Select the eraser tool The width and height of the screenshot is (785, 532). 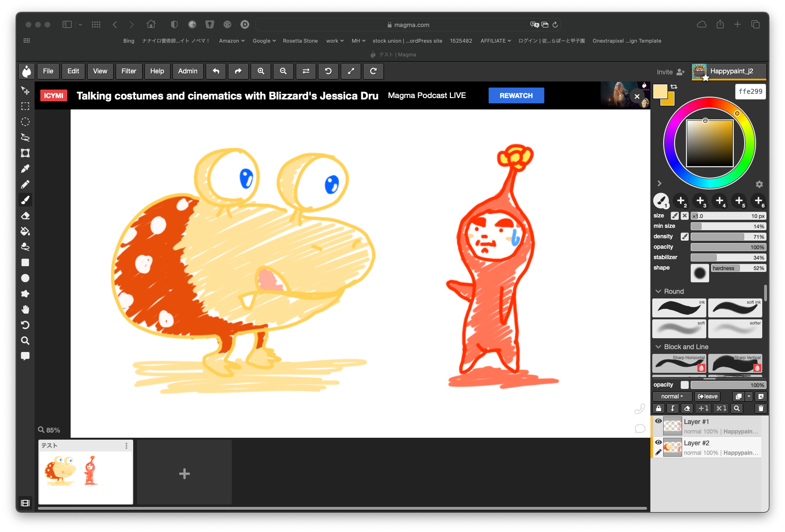[25, 216]
